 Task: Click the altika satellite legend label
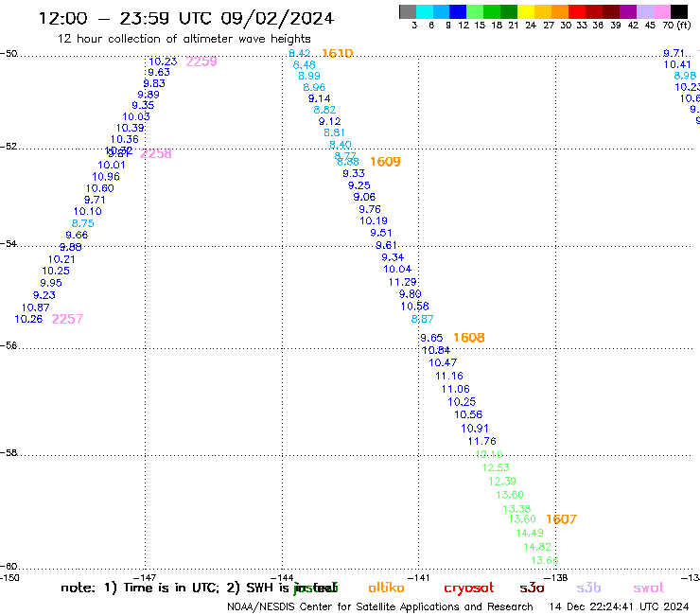(x=386, y=588)
